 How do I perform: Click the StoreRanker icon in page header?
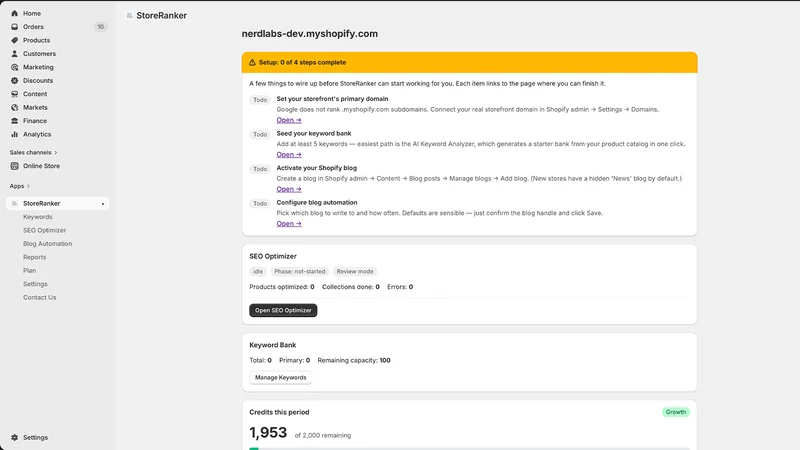pos(130,16)
